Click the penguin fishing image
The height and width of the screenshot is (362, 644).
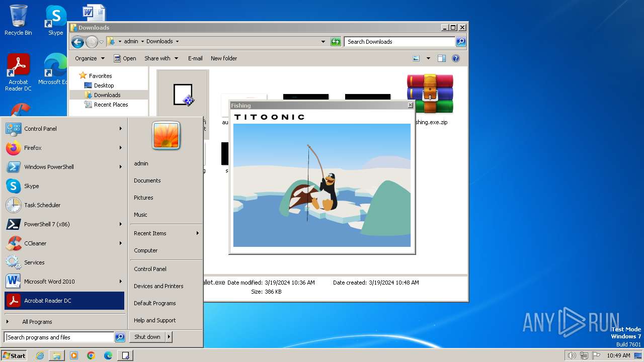[322, 185]
